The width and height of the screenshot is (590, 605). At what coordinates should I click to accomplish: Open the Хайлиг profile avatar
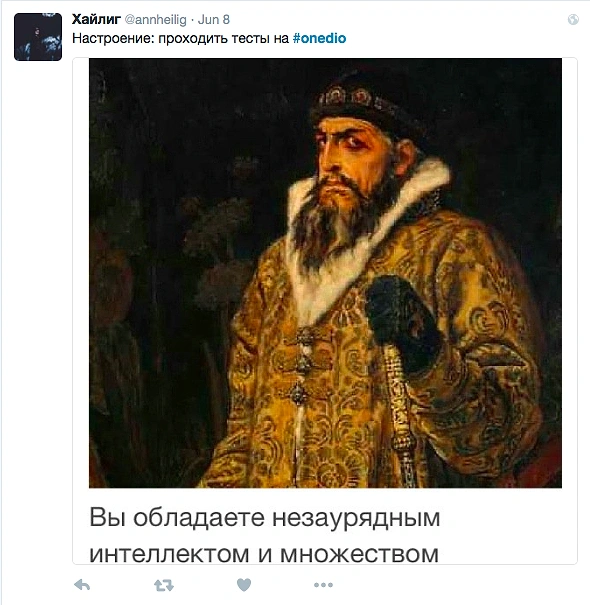tap(38, 37)
